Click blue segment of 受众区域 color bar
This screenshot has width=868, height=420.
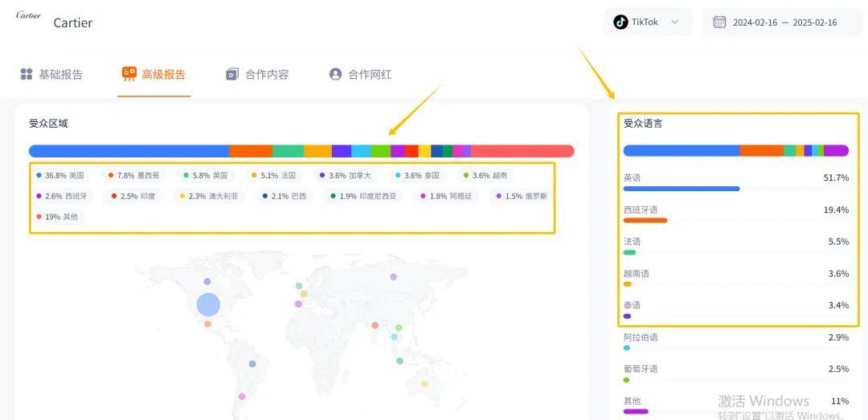click(129, 151)
